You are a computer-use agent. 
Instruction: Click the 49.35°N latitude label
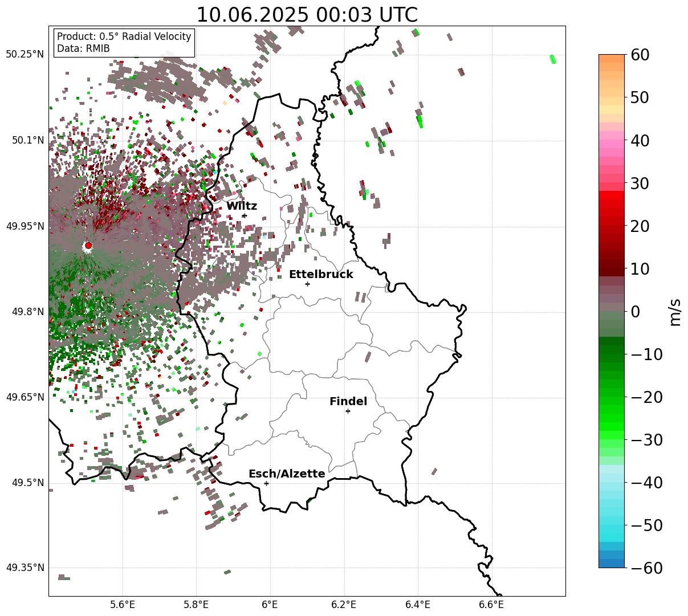tap(25, 568)
